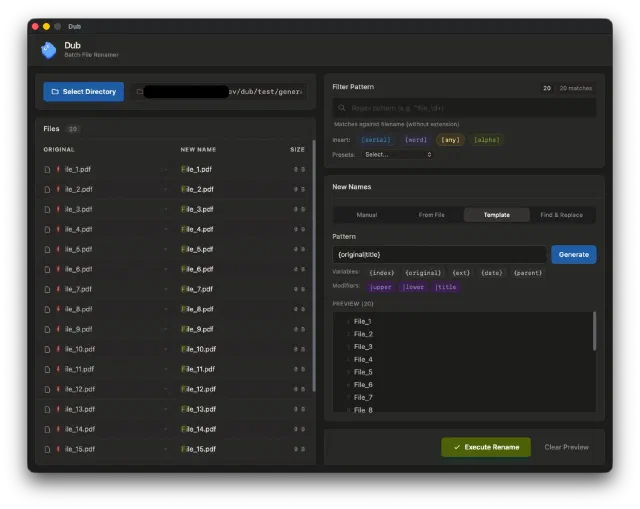The image size is (640, 509).
Task: Apply the |lower modifier
Action: point(413,287)
